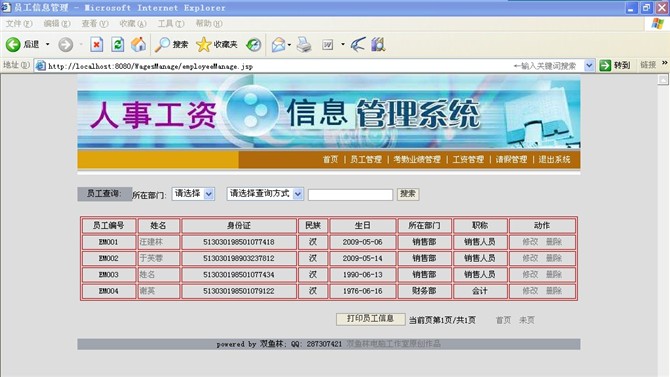Go to 工资管理 navigation link
This screenshot has height=377, width=670.
click(468, 159)
